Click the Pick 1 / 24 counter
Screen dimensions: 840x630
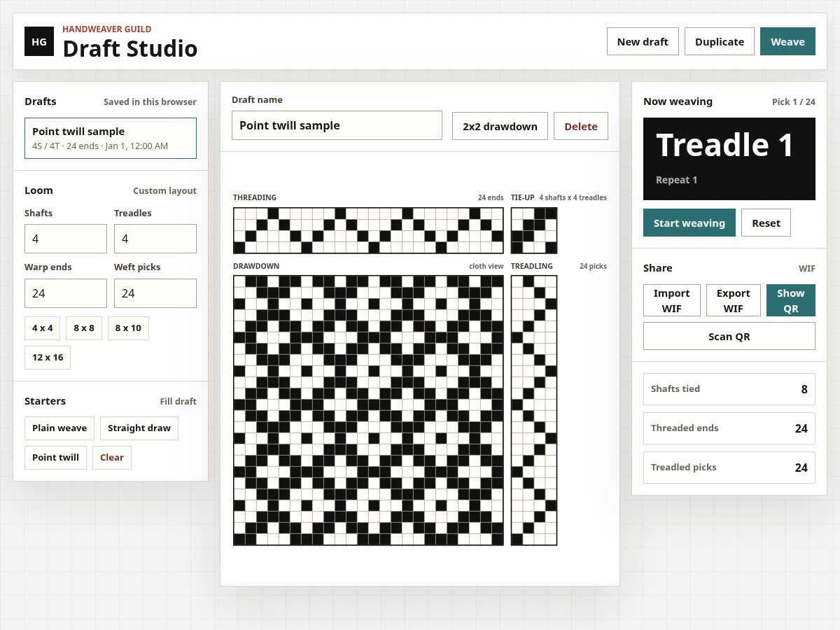click(x=794, y=101)
